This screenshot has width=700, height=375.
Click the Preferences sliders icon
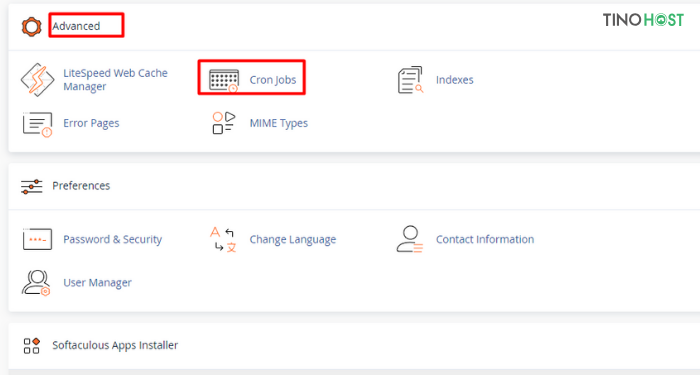[x=32, y=186]
